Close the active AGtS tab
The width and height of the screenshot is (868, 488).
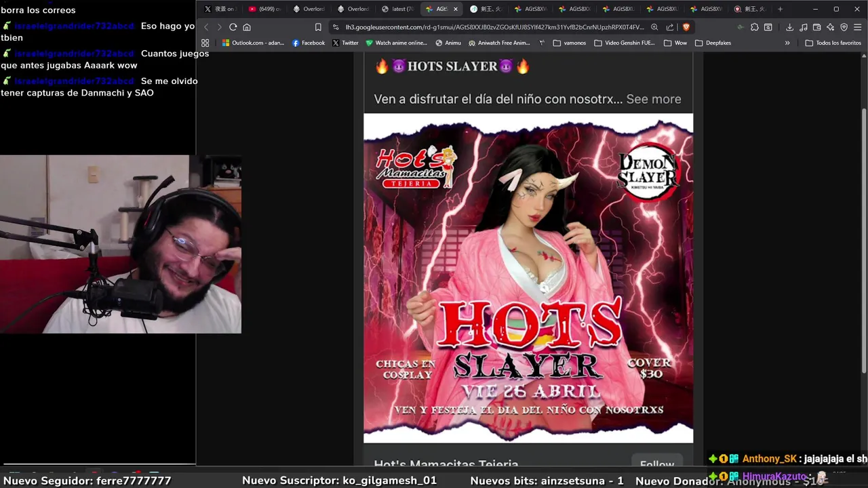pos(455,9)
